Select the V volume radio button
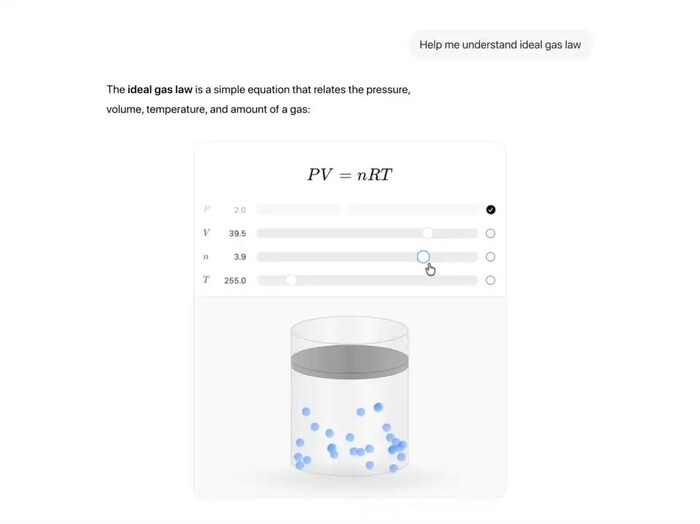 pyautogui.click(x=490, y=233)
